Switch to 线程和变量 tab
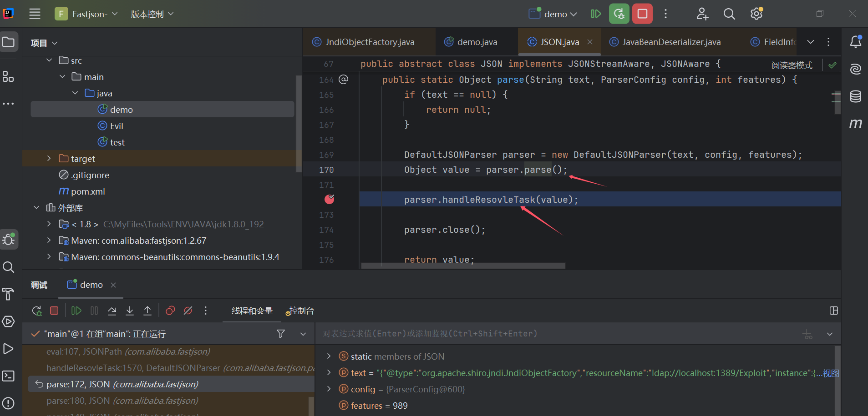 pyautogui.click(x=252, y=311)
